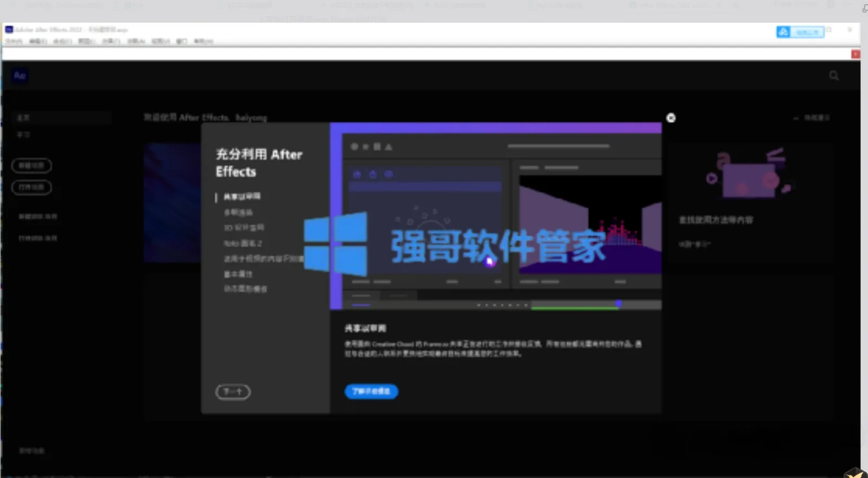Select the content-aware fill for video item
Image resolution: width=868 pixels, height=478 pixels.
[263, 259]
